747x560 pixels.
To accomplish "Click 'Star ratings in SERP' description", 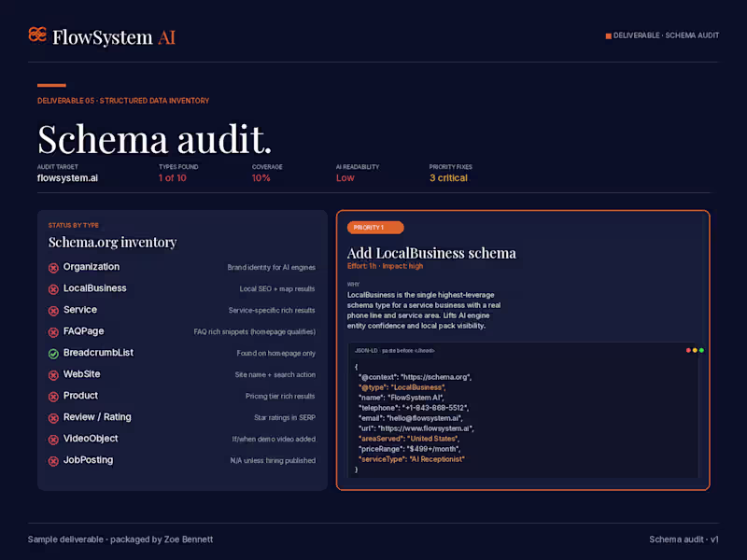I will pyautogui.click(x=285, y=417).
